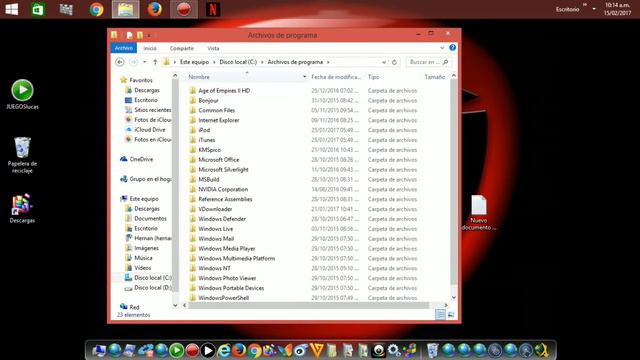
Task: Open recent locations dropdown arrow
Action: (144, 62)
